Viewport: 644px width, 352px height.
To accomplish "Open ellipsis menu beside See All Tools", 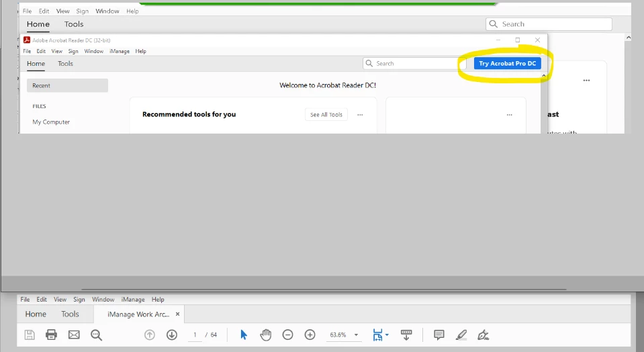I will pos(360,115).
